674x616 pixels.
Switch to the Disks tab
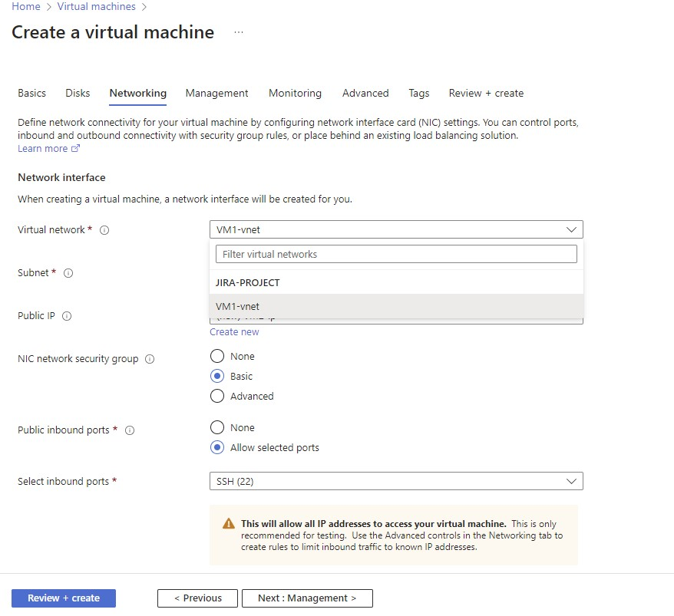pyautogui.click(x=77, y=93)
